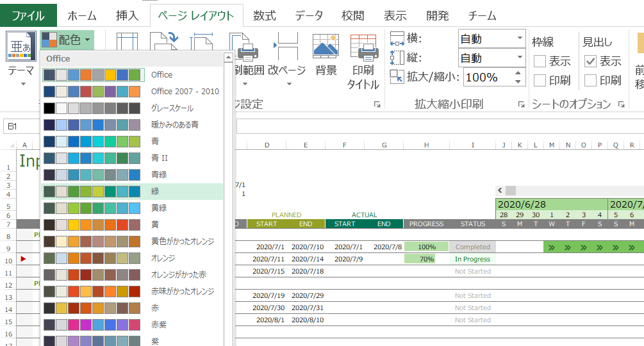Select the 暖かみのある青 color scheme
644x346 pixels.
pyautogui.click(x=132, y=124)
